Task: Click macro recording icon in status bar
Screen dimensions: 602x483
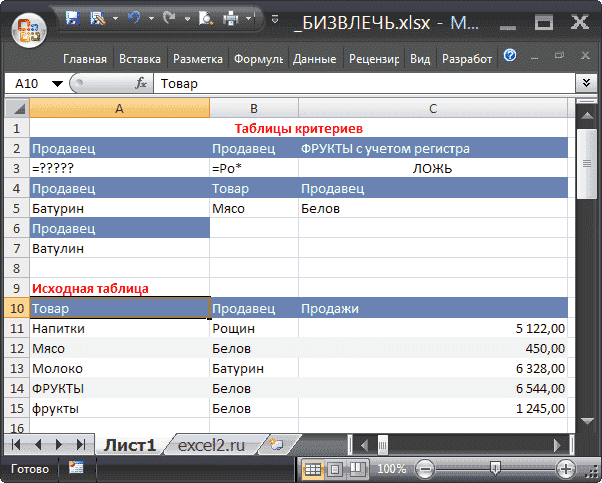Action: click(x=77, y=468)
